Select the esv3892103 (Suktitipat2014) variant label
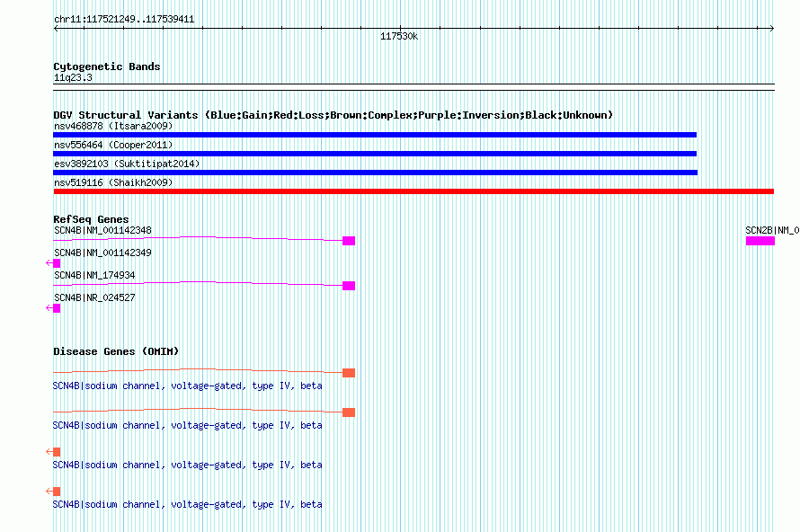Screen dimensions: 800x532 tap(127, 164)
